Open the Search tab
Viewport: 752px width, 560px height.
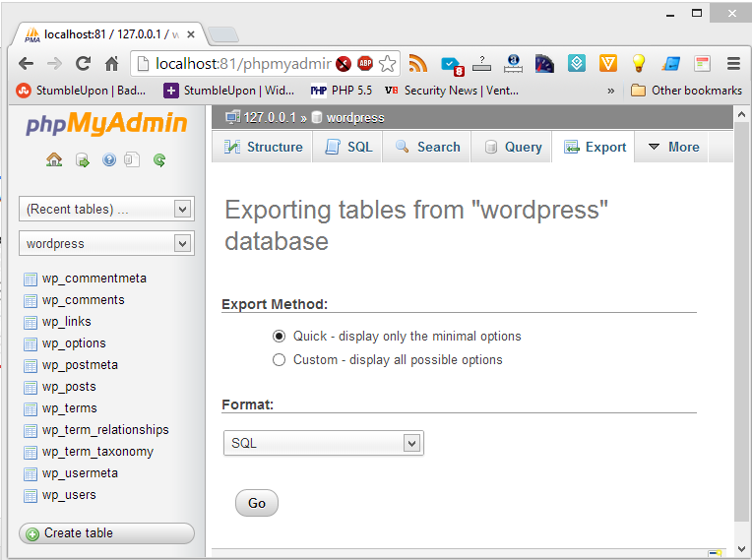pyautogui.click(x=426, y=147)
